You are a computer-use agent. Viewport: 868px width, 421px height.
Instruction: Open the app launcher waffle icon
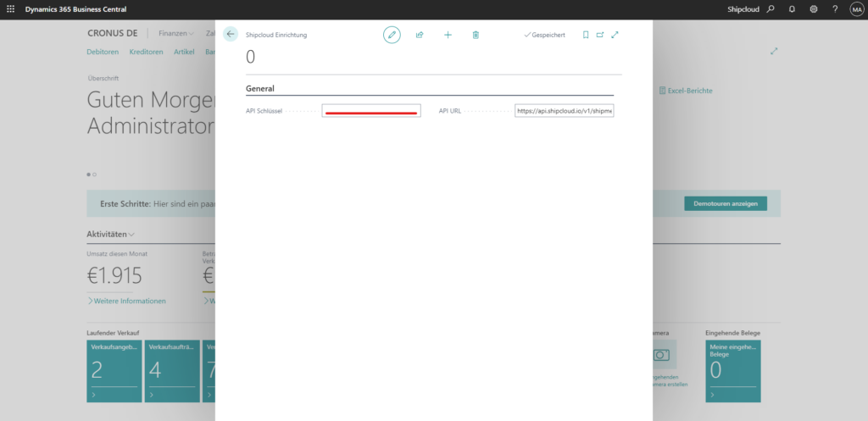point(10,8)
